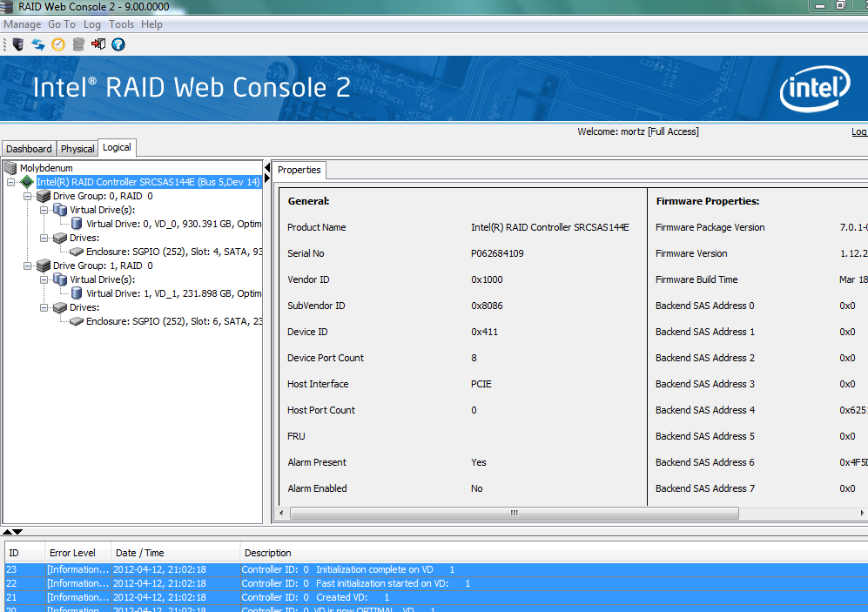Select Enclosure SGPIO Slot 6 SATA drive

[174, 321]
